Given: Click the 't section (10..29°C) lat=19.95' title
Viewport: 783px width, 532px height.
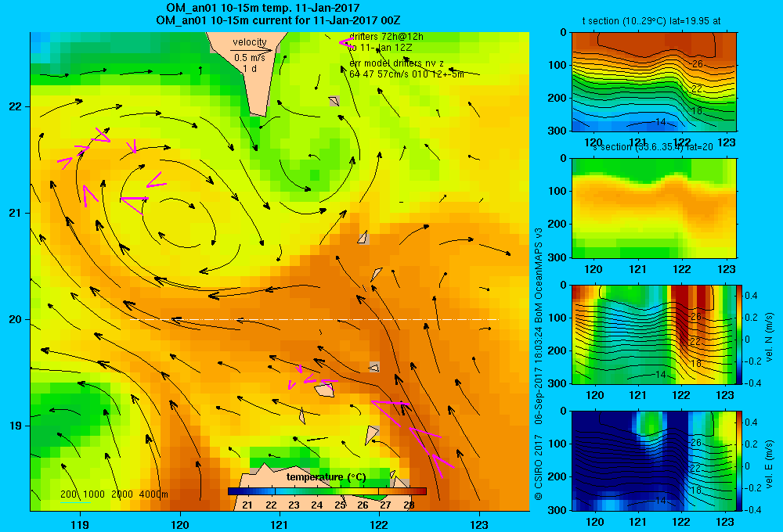Looking at the screenshot, I should point(651,21).
